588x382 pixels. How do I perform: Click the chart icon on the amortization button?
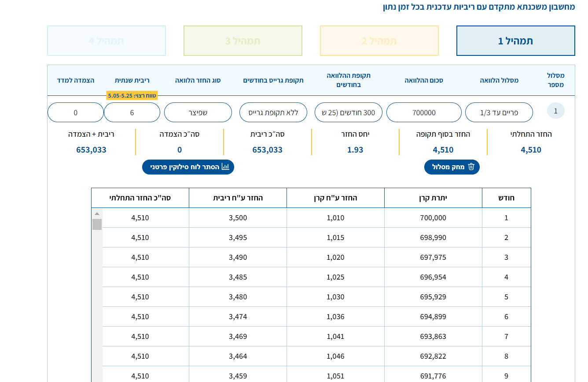coord(225,167)
